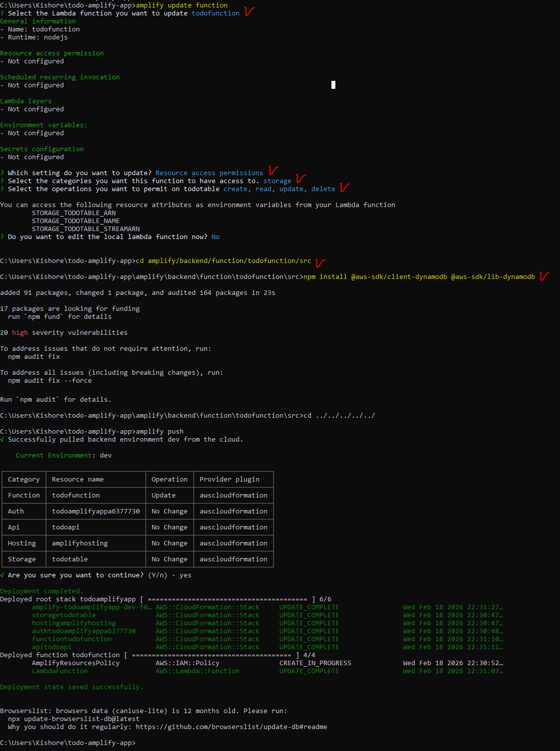Image resolution: width=560 pixels, height=751 pixels.
Task: Click red checkmark after the npm install command
Action: [x=544, y=276]
